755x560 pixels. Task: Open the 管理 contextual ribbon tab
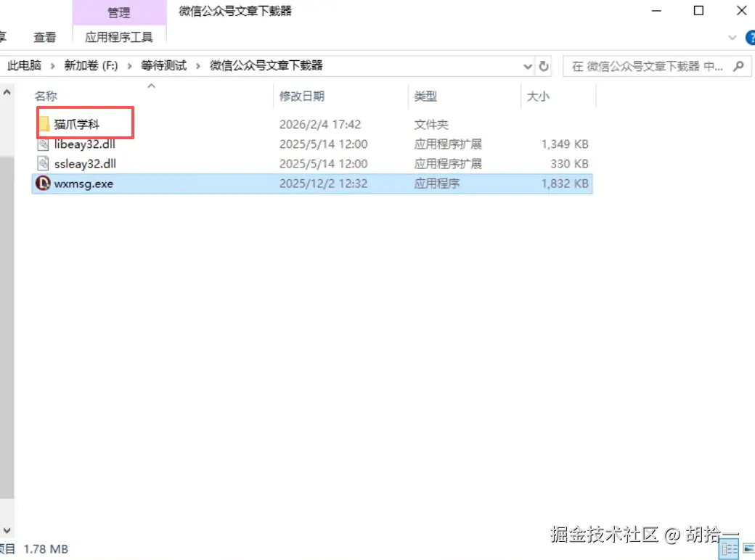click(x=119, y=12)
